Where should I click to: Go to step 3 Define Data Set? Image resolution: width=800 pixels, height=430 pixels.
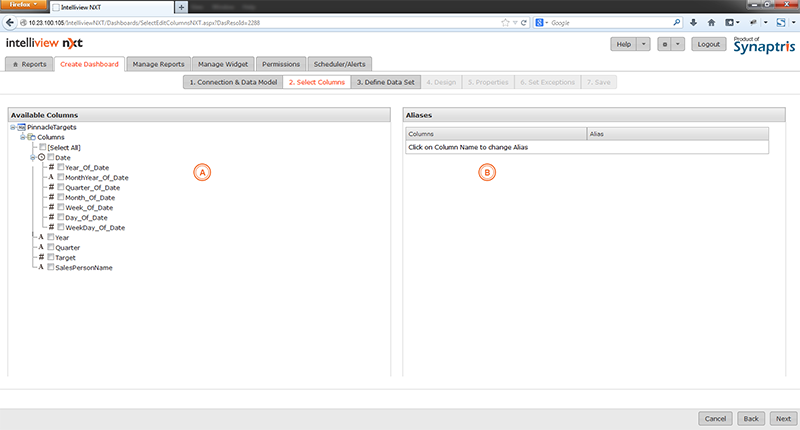[x=385, y=82]
